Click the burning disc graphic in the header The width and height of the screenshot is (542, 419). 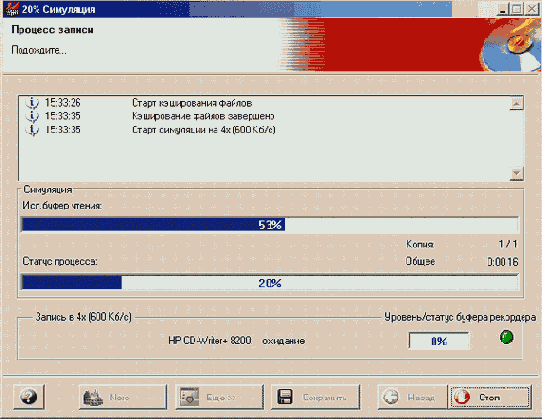click(x=510, y=45)
